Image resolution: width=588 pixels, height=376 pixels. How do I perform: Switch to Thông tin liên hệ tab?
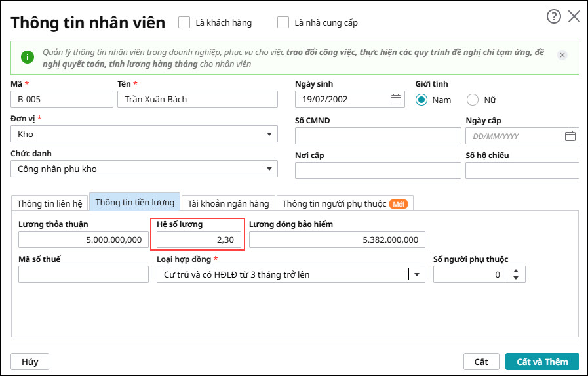(x=50, y=203)
